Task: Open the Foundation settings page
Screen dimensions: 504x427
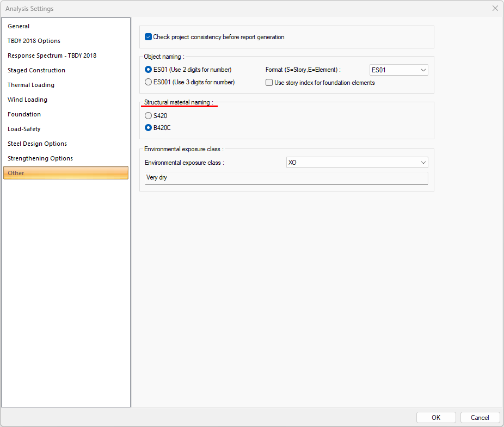Action: 24,114
